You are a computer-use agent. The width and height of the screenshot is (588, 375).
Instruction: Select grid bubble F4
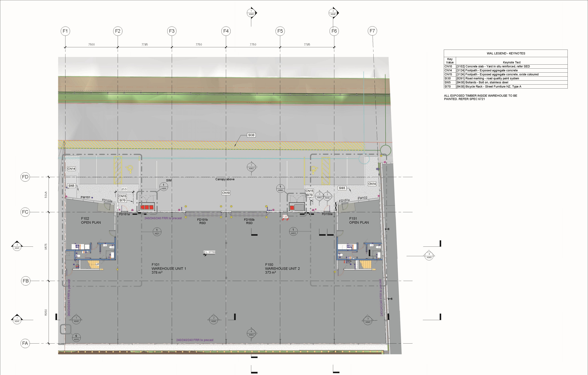(x=226, y=31)
